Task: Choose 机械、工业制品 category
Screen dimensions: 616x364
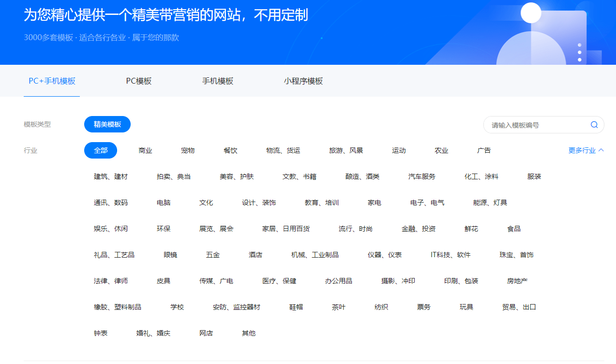Action: click(x=315, y=255)
